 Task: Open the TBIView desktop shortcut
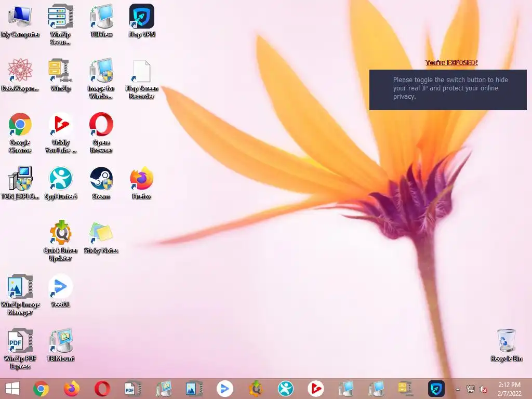click(101, 21)
